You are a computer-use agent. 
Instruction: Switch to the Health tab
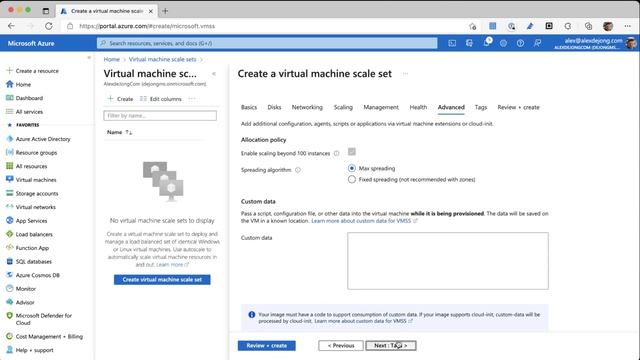coord(418,107)
